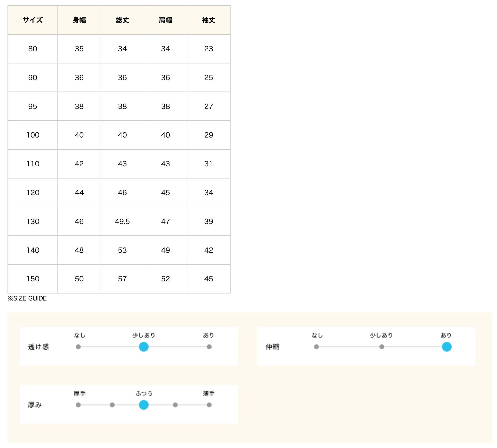Select the 伸縮 '少しあり' gray dot
Viewport: 497px width, 448px height.
pos(382,347)
